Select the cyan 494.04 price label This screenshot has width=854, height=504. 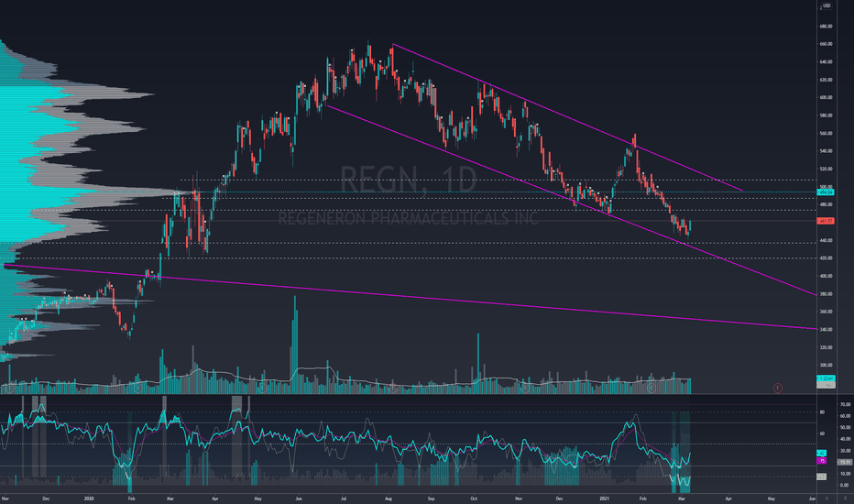[826, 192]
